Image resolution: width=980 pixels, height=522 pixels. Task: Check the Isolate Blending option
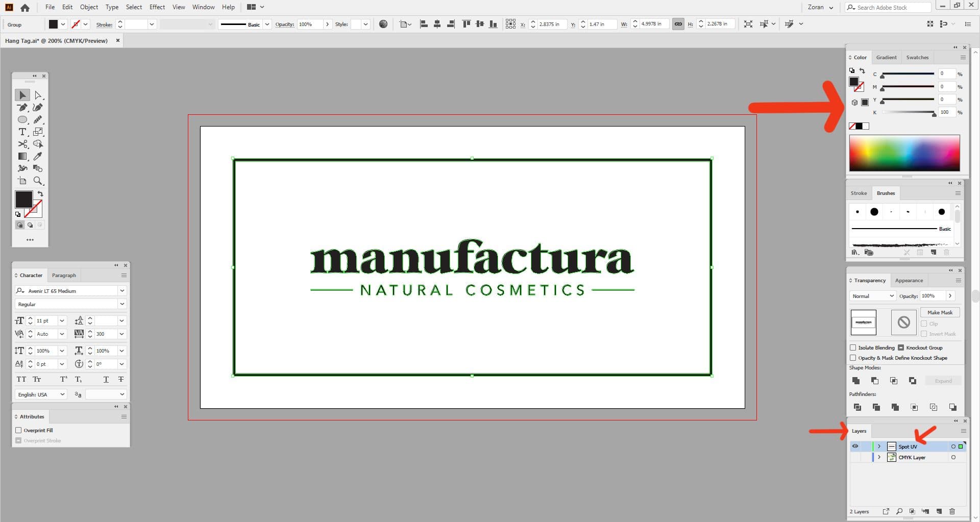[x=853, y=347]
